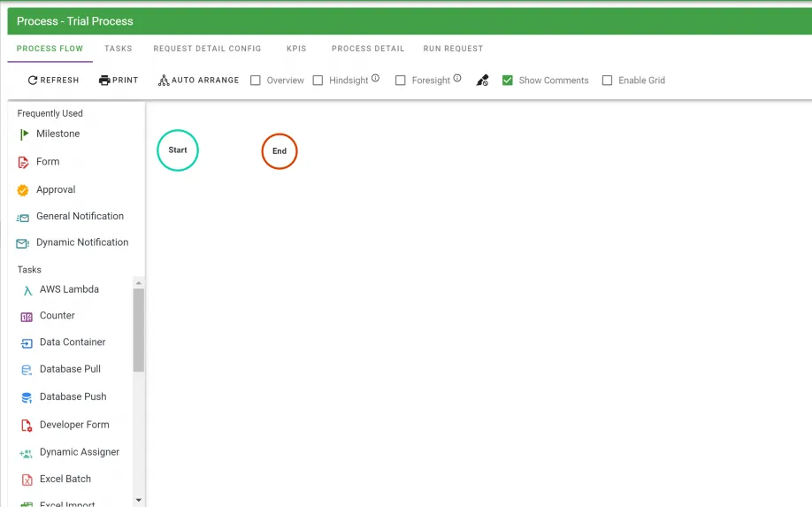
Task: Click the Hindsight info icon
Action: pyautogui.click(x=375, y=79)
